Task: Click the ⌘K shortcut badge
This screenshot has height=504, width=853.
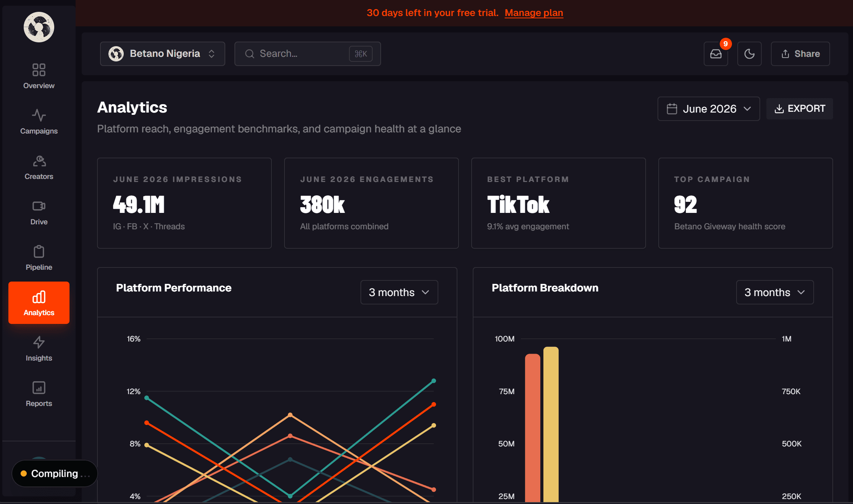Action: coord(361,54)
